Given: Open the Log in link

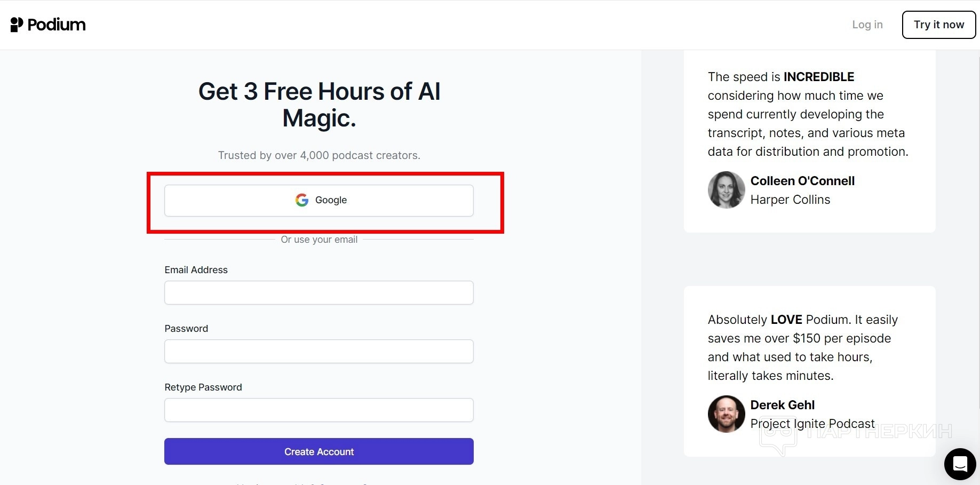Looking at the screenshot, I should pos(867,25).
